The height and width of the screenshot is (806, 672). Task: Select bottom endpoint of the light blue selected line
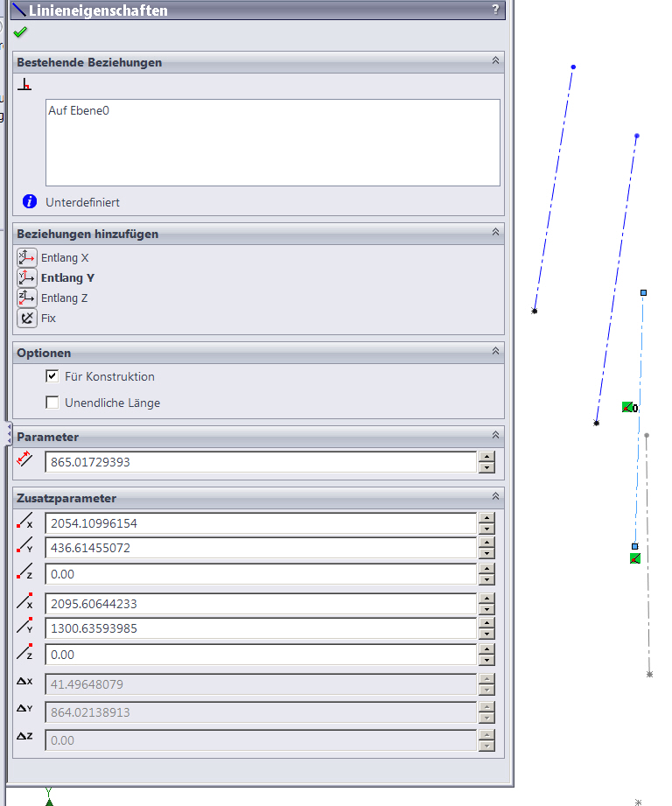pos(635,546)
